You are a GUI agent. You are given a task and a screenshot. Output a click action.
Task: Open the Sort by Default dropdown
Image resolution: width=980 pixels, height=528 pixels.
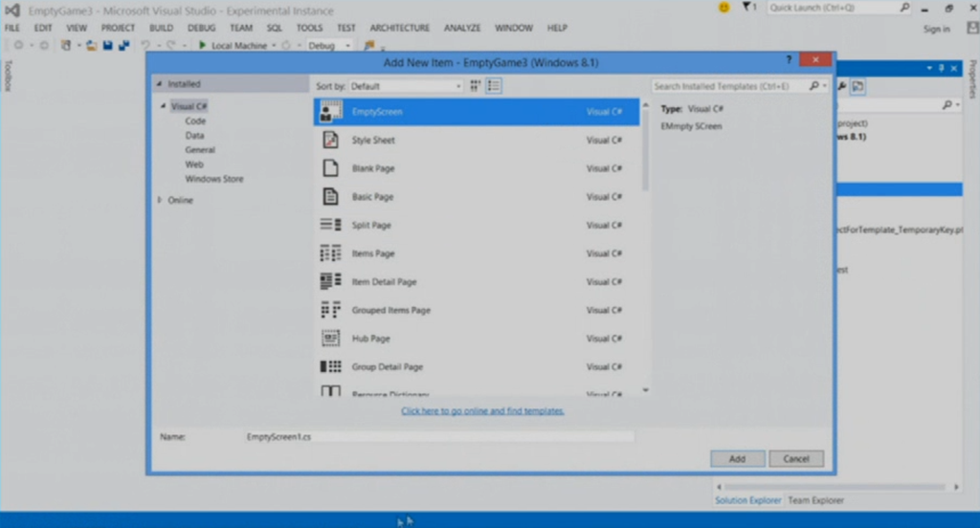tap(406, 86)
